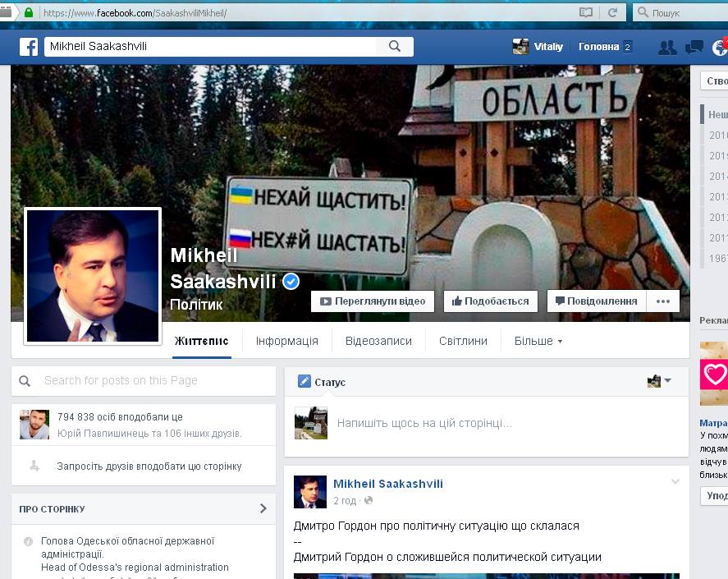The image size is (728, 579).
Task: Click the Search for posts on this Page field
Action: click(152, 380)
